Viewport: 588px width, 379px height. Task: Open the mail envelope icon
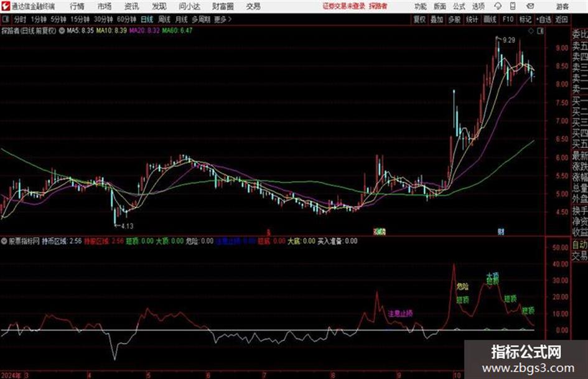tap(530, 6)
